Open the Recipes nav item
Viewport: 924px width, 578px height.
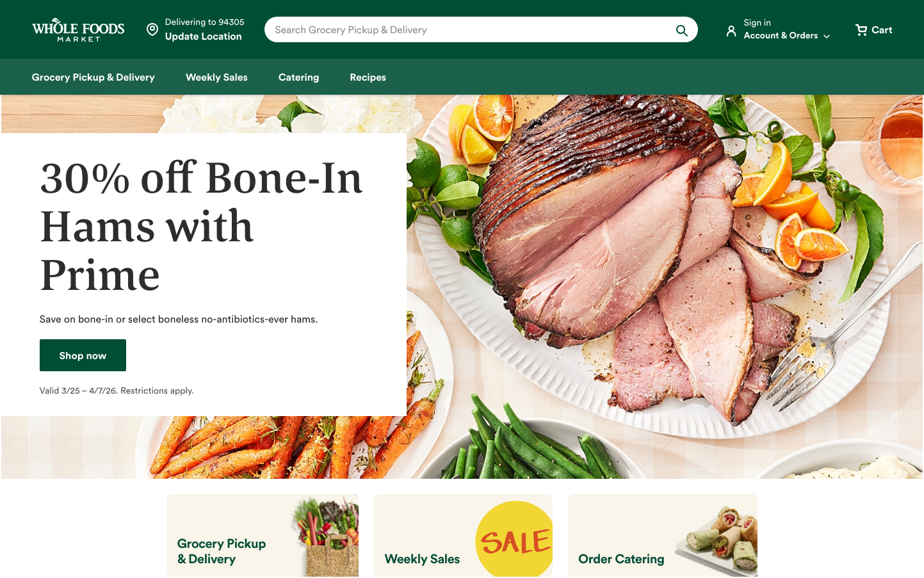(x=368, y=77)
